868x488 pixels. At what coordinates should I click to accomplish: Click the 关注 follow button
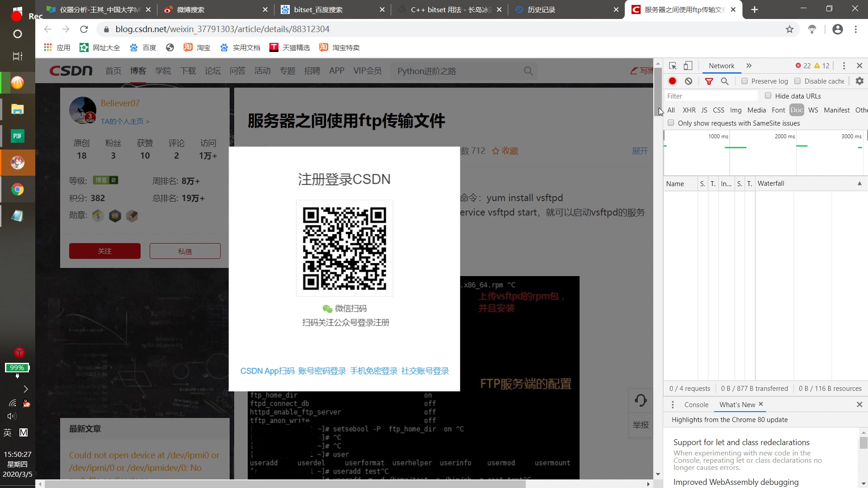[x=105, y=251]
